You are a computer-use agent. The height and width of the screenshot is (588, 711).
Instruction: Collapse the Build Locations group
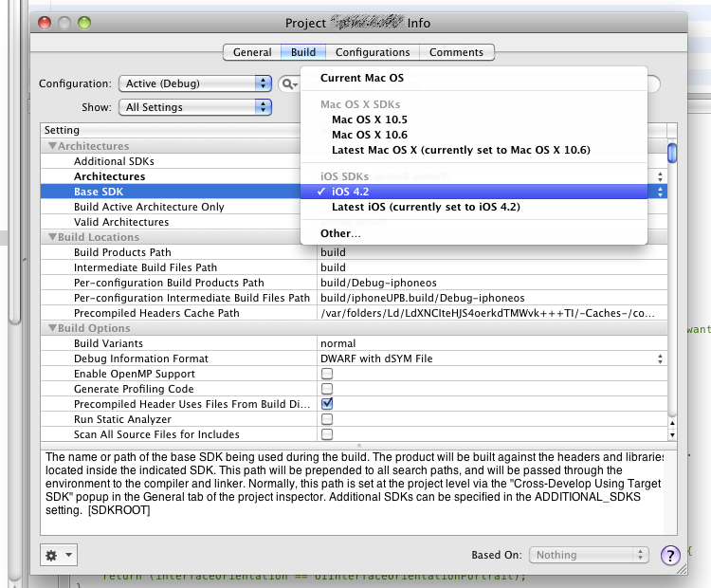pos(52,237)
